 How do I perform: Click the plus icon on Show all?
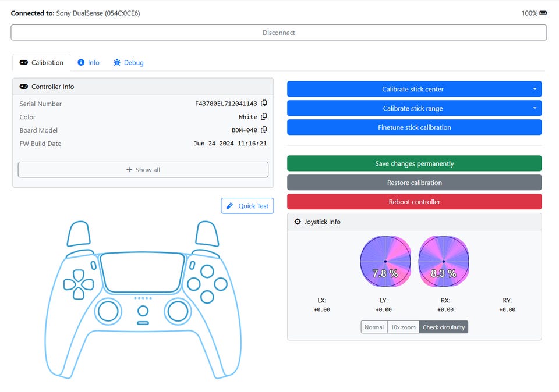tap(129, 170)
